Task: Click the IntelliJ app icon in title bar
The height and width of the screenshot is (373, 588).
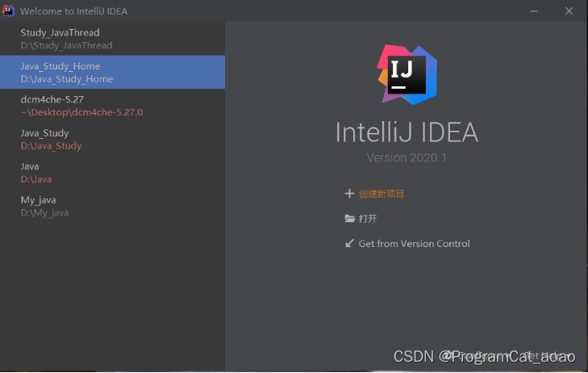Action: [8, 10]
